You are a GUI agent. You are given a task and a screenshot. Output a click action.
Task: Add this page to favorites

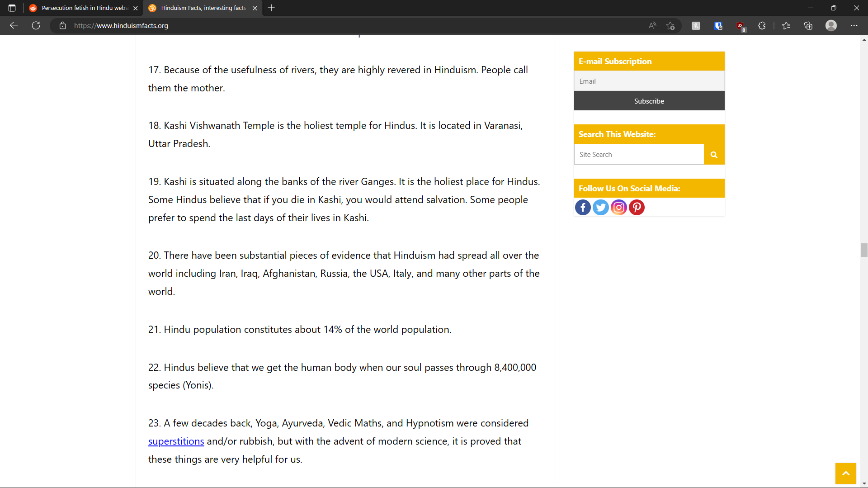point(670,26)
